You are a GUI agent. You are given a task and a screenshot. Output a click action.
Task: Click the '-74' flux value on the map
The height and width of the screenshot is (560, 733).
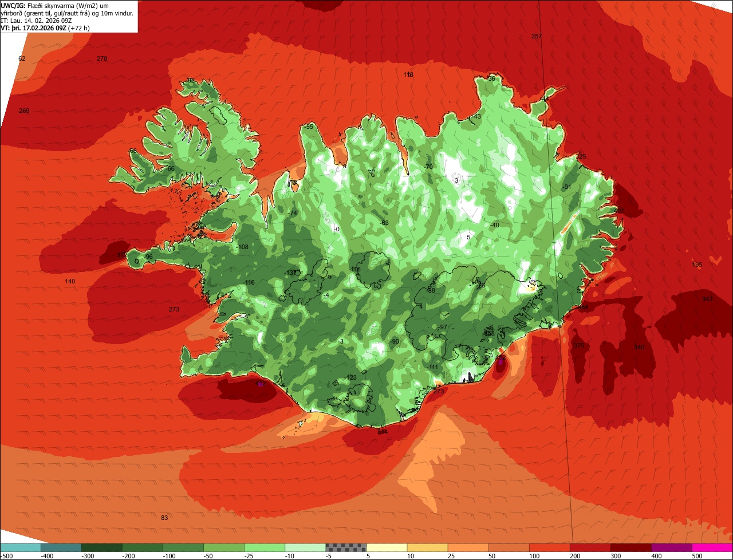[x=293, y=213]
